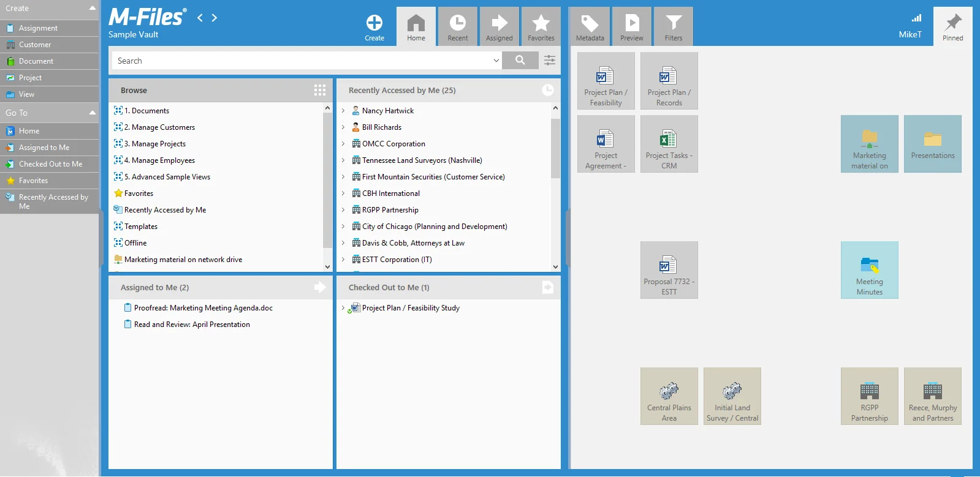980x477 pixels.
Task: Open advanced search options slider icon
Action: 550,60
